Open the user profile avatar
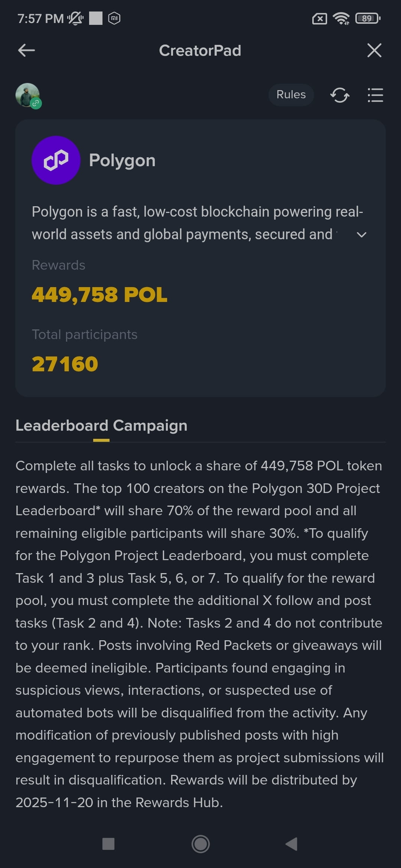401x868 pixels. tap(27, 95)
